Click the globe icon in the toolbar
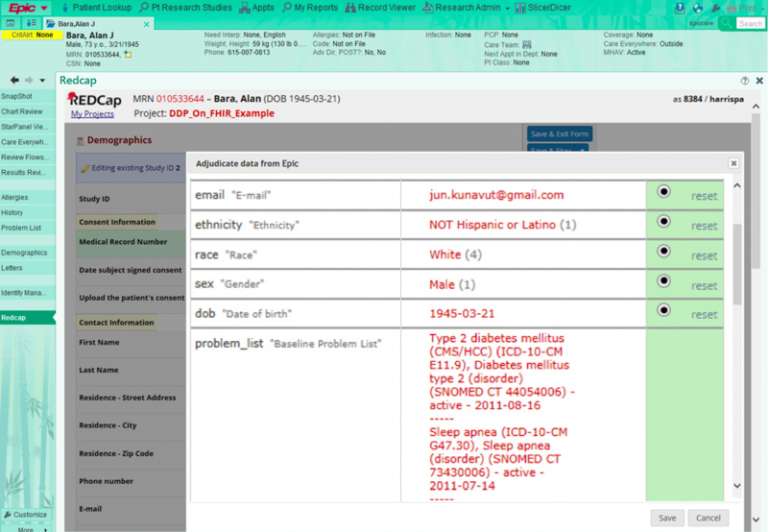Screen dimensions: 768x532 (x=698, y=8)
